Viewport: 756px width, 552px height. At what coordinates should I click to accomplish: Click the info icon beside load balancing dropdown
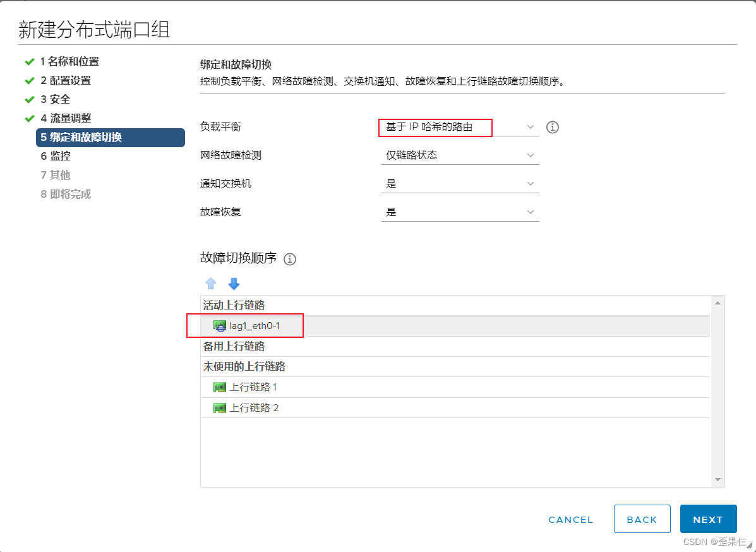(x=553, y=128)
